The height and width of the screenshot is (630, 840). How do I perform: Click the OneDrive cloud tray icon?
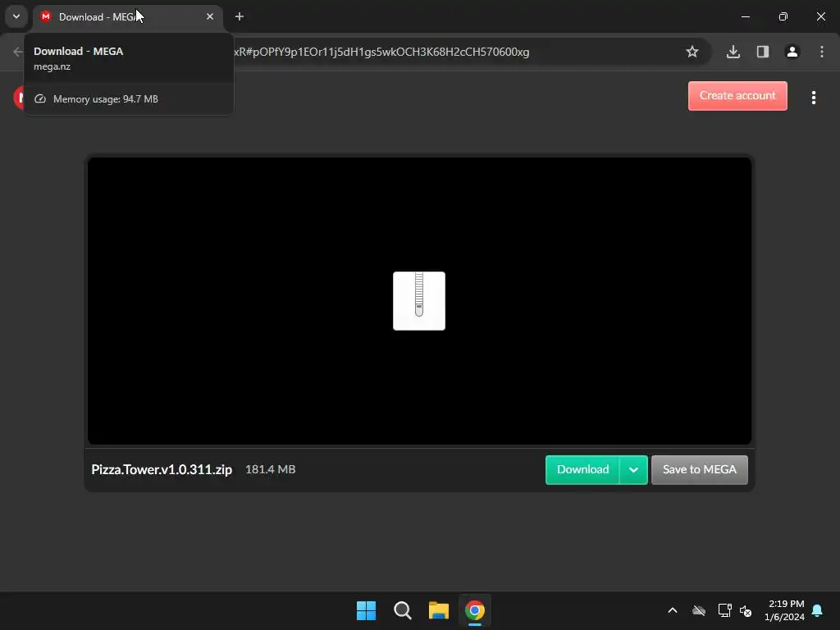tap(699, 610)
